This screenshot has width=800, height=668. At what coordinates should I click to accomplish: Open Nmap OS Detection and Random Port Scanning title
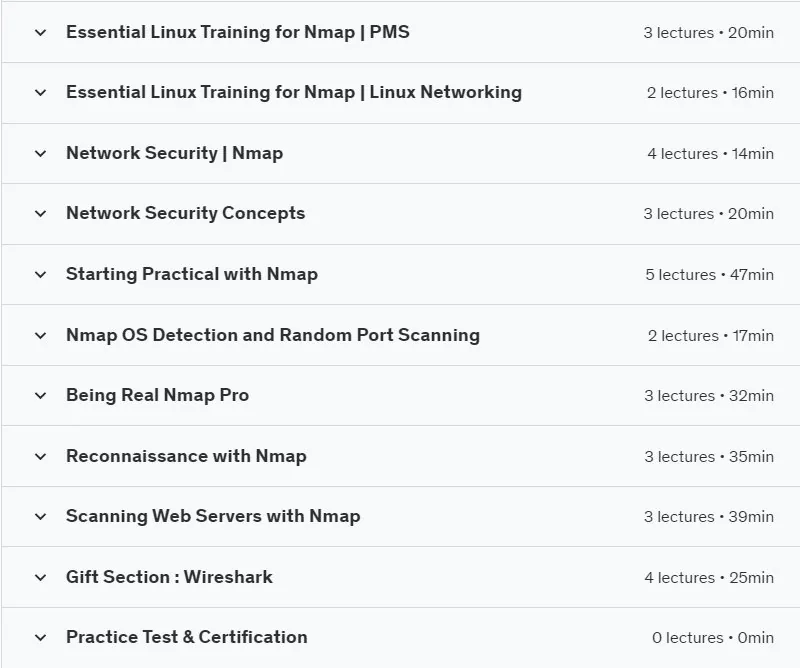coord(273,335)
